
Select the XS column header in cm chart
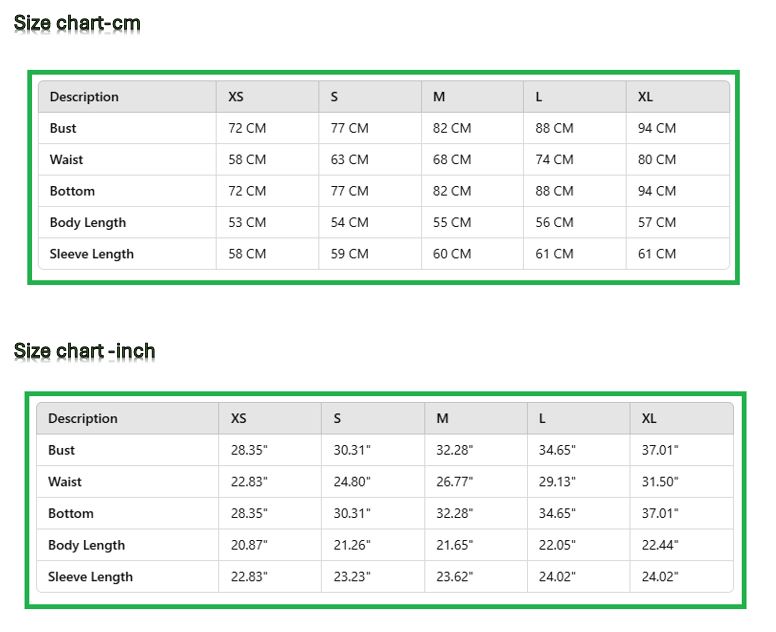(236, 97)
